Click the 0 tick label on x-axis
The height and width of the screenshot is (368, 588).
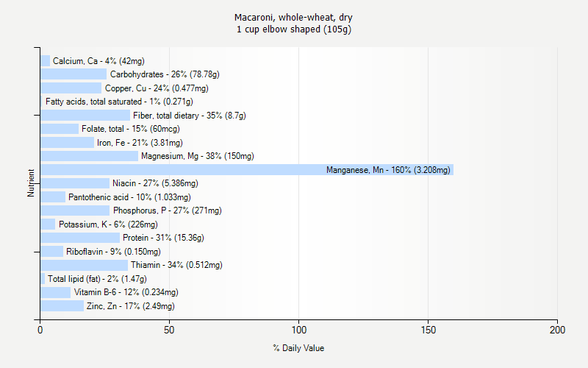point(40,330)
